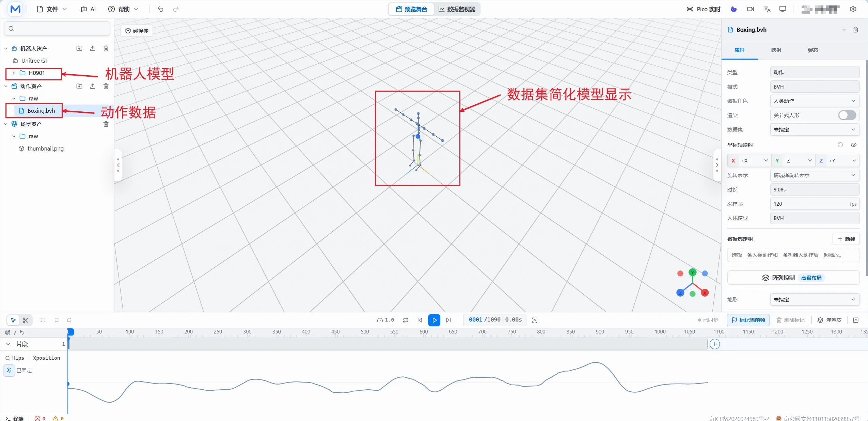868x421 pixels.
Task: Click 采样率 120 fps field
Action: 815,204
